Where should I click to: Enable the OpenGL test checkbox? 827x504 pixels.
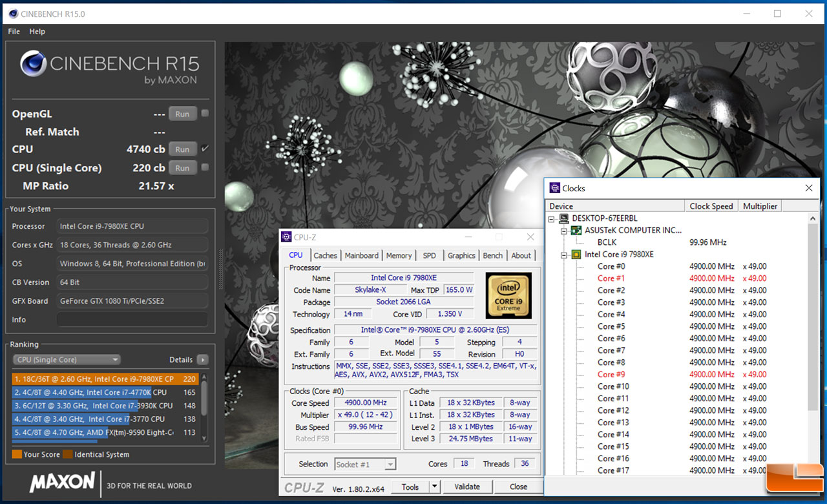click(205, 113)
